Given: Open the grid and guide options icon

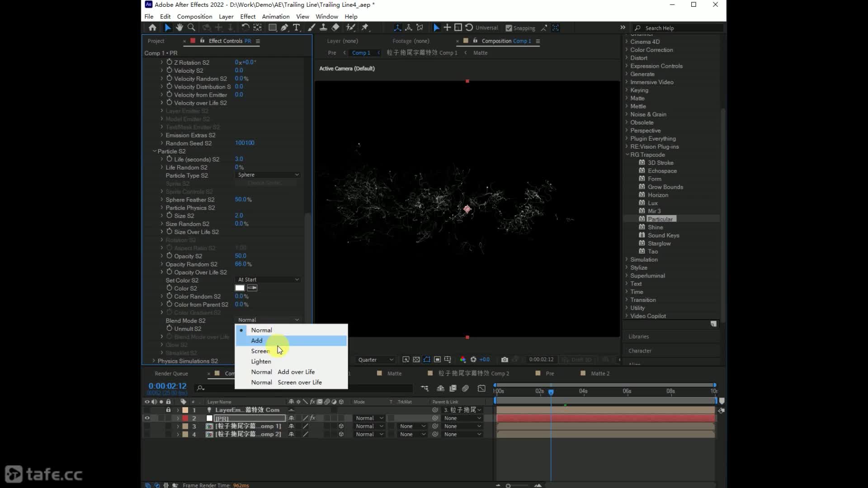Looking at the screenshot, I should pos(448,360).
